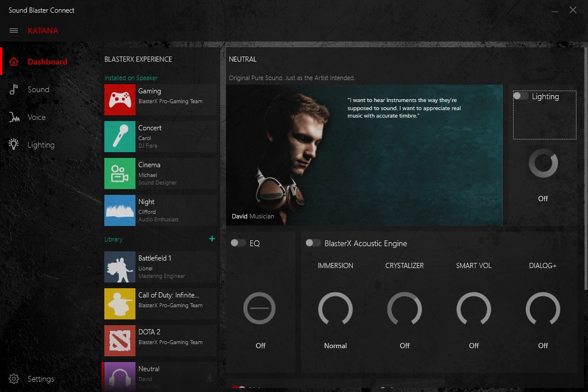Screen dimensions: 588x392
Task: Turn on BlasterX Acoustic Engine toggle
Action: pyautogui.click(x=313, y=243)
